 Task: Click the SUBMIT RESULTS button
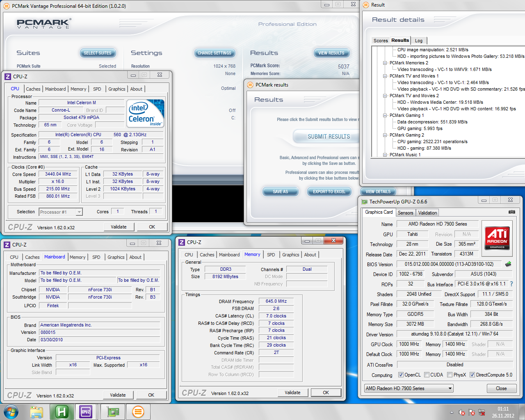(x=329, y=137)
